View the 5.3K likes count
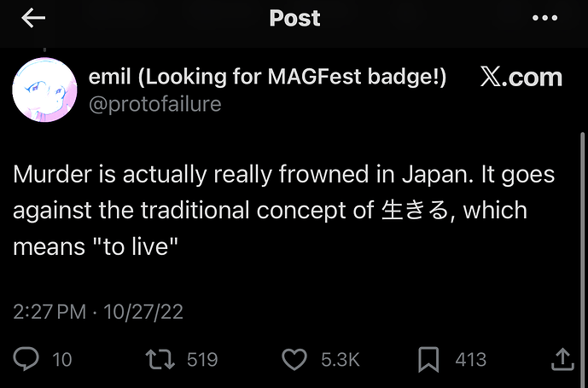 [x=339, y=360]
